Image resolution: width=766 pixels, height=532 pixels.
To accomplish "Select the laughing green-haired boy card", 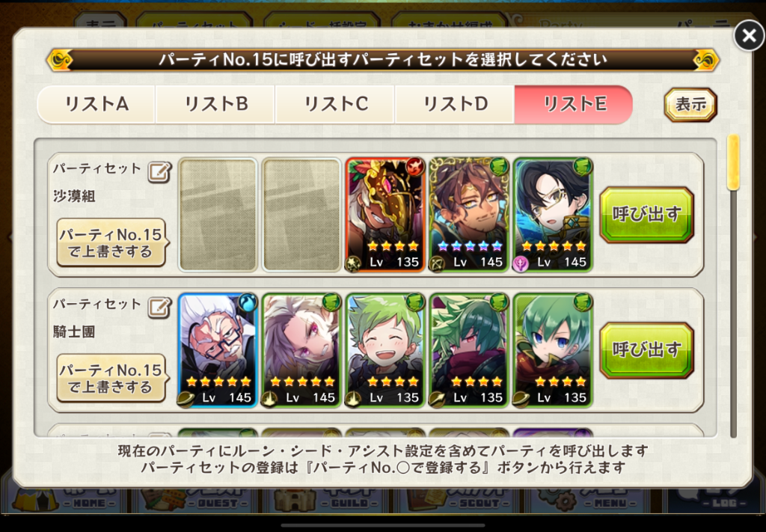I will coord(385,350).
